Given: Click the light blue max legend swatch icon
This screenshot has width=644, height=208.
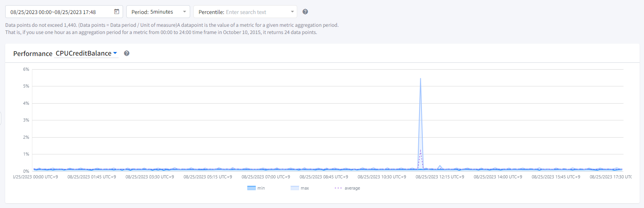Looking at the screenshot, I should [294, 188].
